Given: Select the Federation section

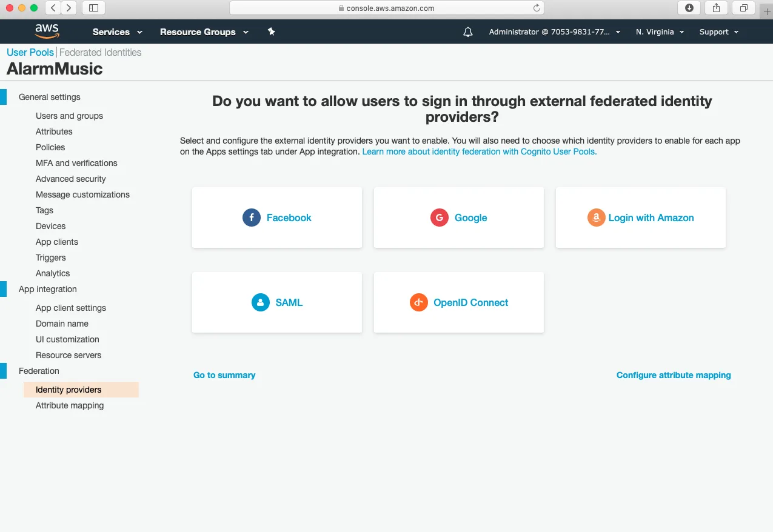Looking at the screenshot, I should [x=39, y=371].
